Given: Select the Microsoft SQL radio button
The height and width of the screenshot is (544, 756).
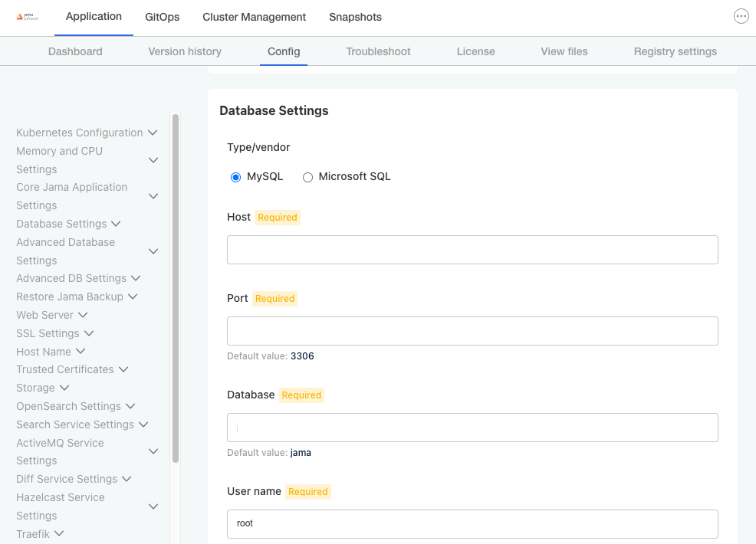Looking at the screenshot, I should (x=307, y=177).
